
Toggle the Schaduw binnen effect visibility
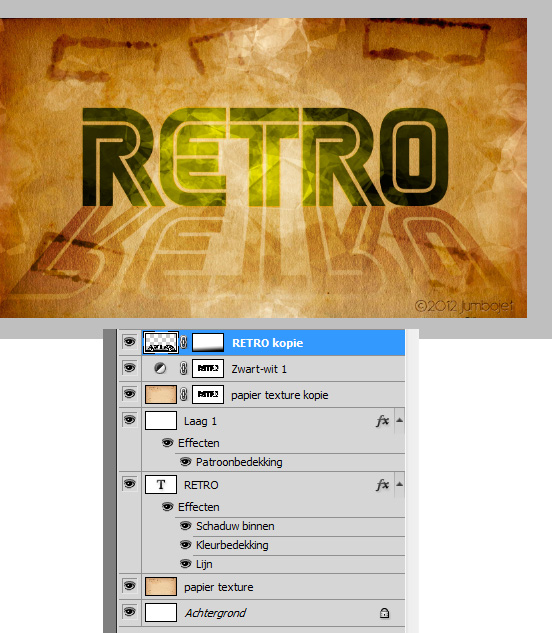[185, 526]
